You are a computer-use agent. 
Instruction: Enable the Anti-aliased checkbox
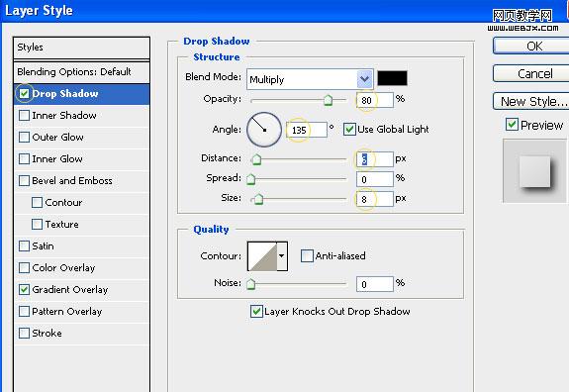tap(307, 255)
